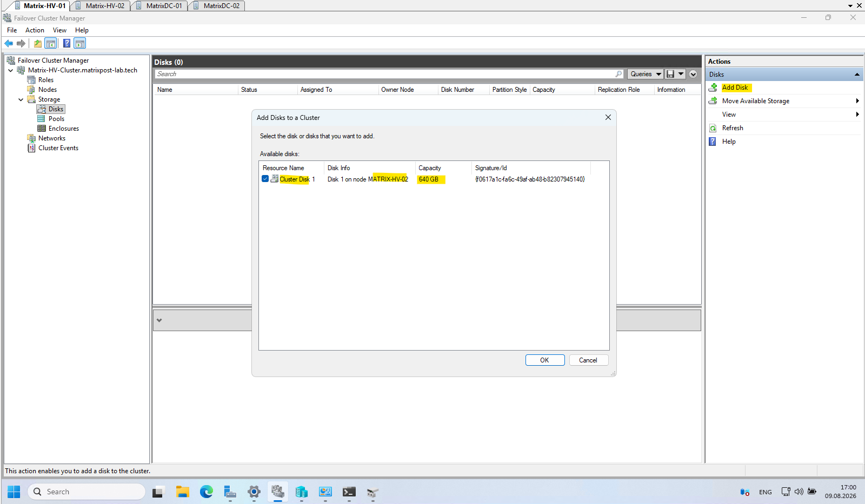865x504 pixels.
Task: Open the View menu in the menu bar
Action: (59, 30)
